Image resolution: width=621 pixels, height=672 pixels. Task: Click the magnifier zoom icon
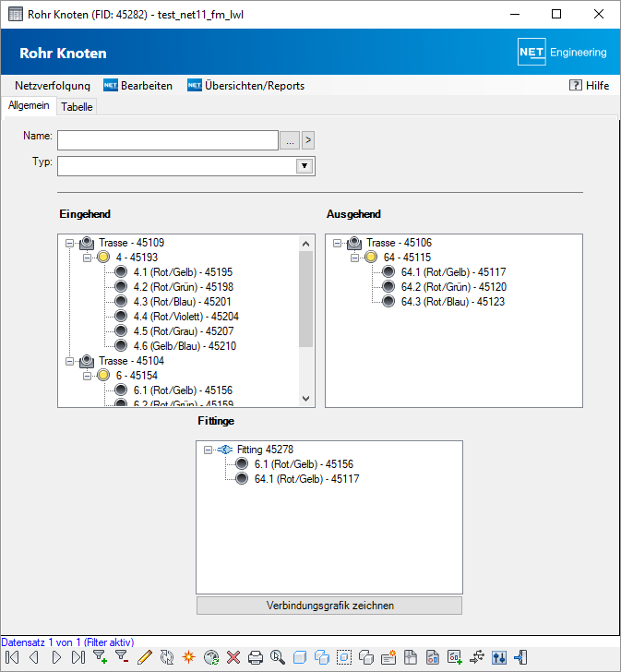click(277, 658)
